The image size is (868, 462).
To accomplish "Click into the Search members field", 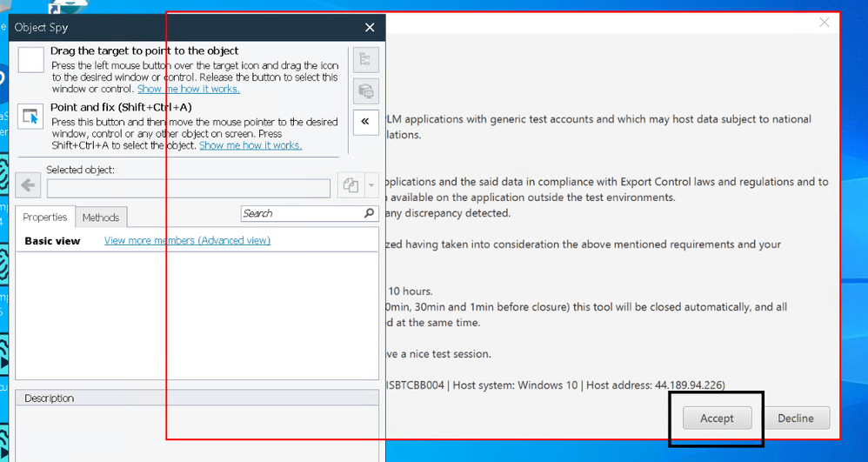I will point(300,213).
